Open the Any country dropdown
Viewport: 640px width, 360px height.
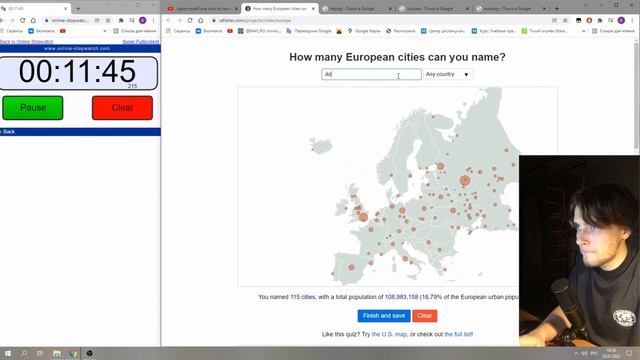pos(448,74)
